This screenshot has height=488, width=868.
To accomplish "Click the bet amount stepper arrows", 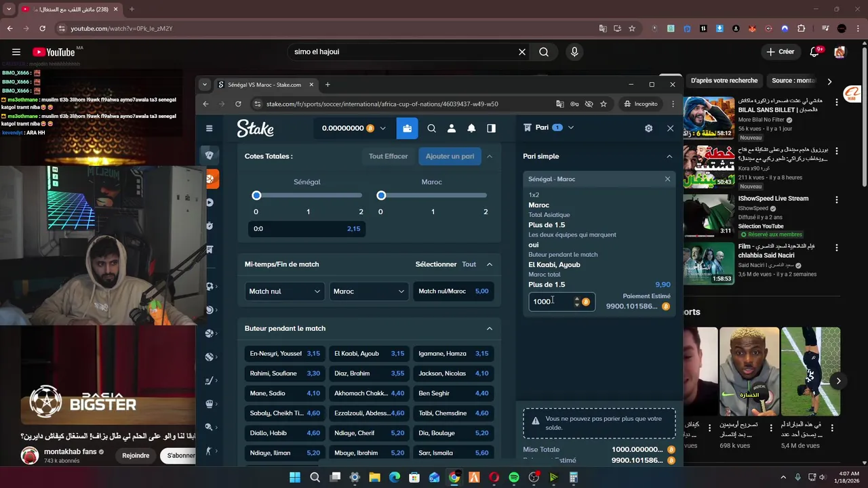I will pyautogui.click(x=576, y=302).
